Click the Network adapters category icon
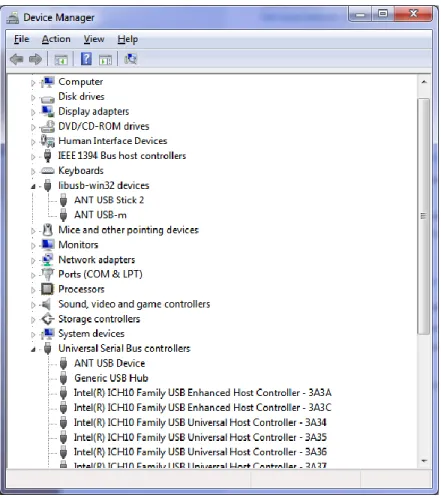The width and height of the screenshot is (441, 498). (x=48, y=260)
